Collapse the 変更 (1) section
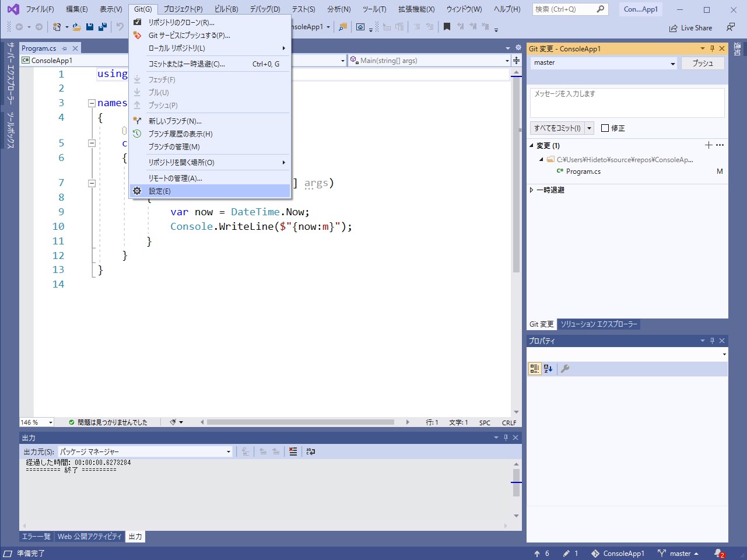This screenshot has height=560, width=747. (531, 145)
